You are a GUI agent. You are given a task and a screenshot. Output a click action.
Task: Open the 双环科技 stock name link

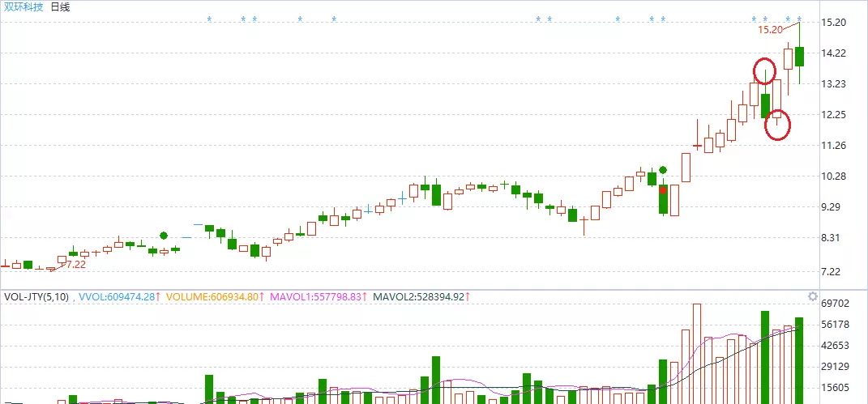click(x=22, y=7)
